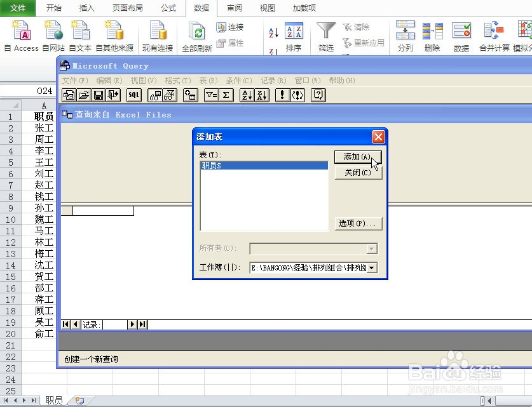This screenshot has height=407, width=532.
Task: Toggle Show/Hide Tables icon in Query toolbar
Action: coord(155,95)
